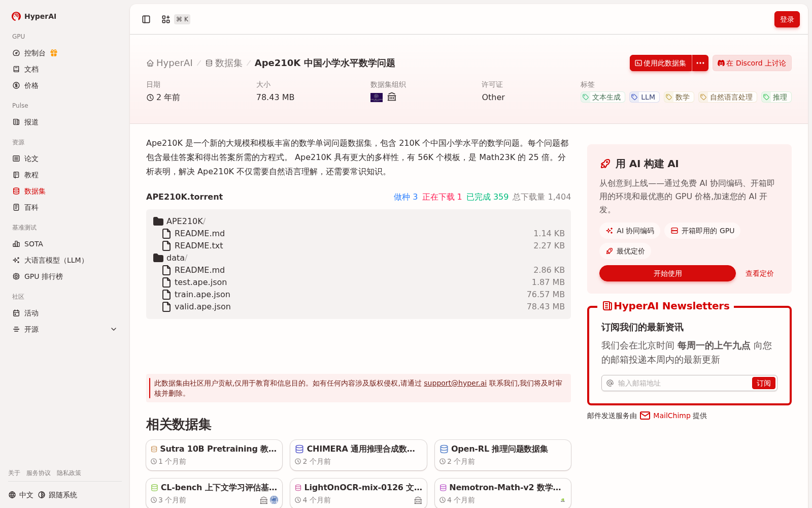The height and width of the screenshot is (508, 812).
Task: Open 控制台 in the sidebar
Action: 35,53
